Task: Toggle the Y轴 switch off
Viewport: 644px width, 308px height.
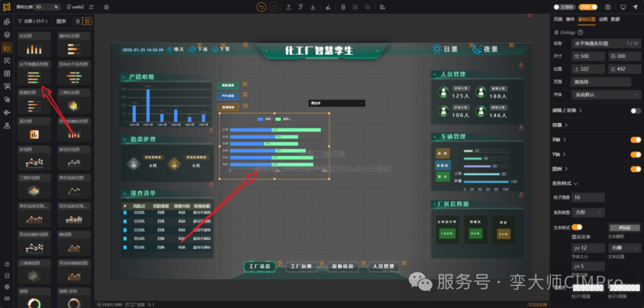Action: pos(636,154)
